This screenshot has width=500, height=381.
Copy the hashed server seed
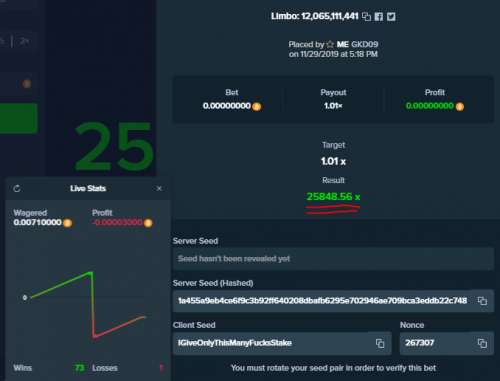[x=482, y=301]
